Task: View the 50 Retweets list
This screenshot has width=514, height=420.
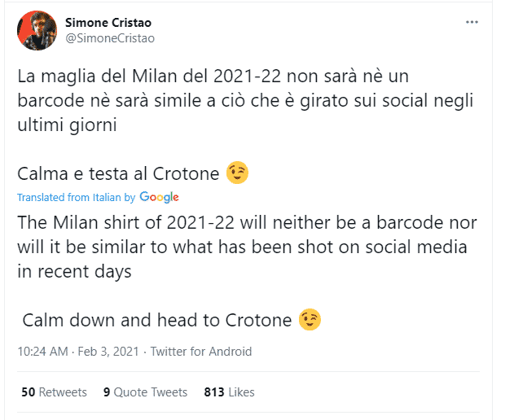Action: tap(54, 392)
